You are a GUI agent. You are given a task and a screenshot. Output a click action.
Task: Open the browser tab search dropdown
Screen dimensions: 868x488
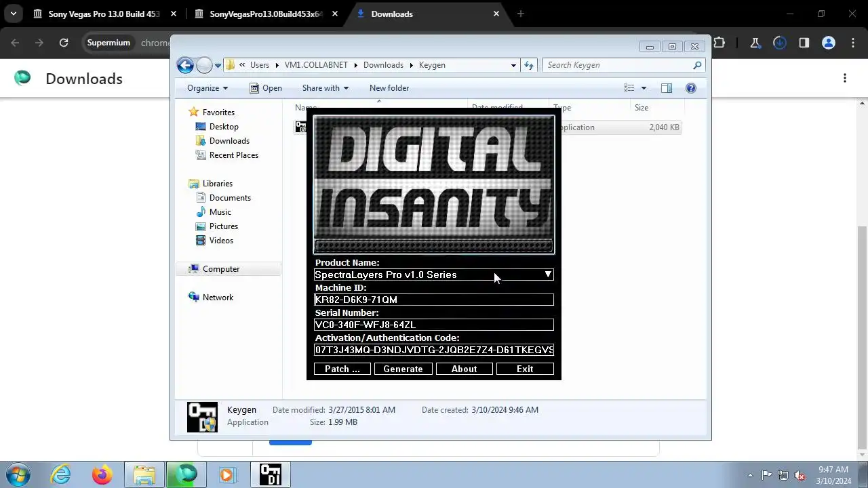click(x=13, y=14)
